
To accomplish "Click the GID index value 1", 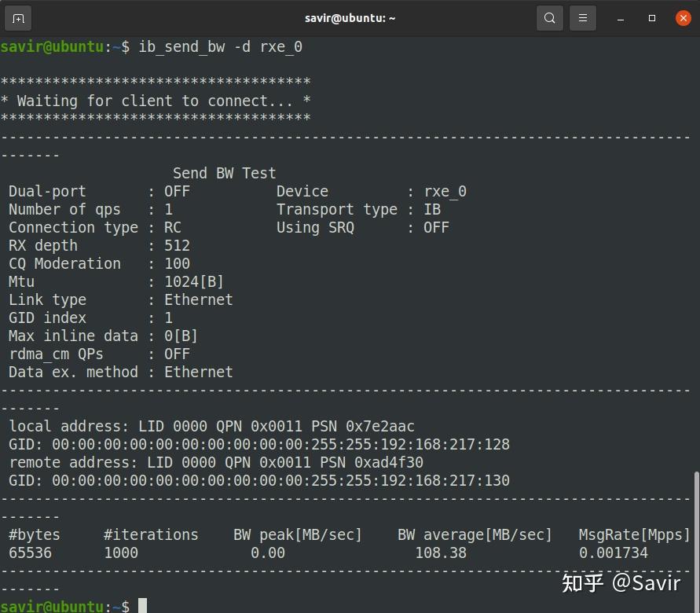I will click(x=168, y=318).
